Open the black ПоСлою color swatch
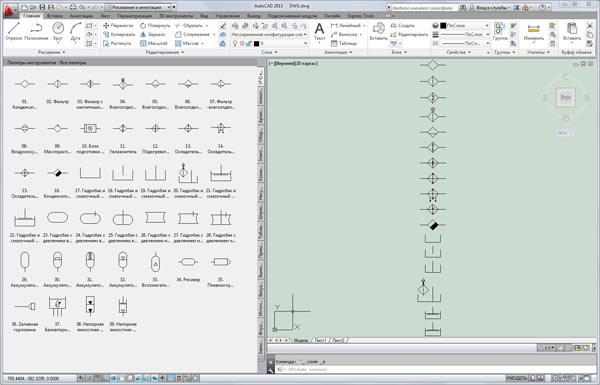Image resolution: width=600 pixels, height=385 pixels. coord(443,26)
